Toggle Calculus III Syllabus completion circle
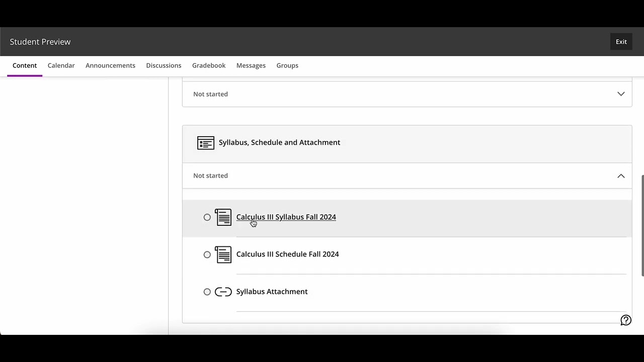 [x=207, y=217]
